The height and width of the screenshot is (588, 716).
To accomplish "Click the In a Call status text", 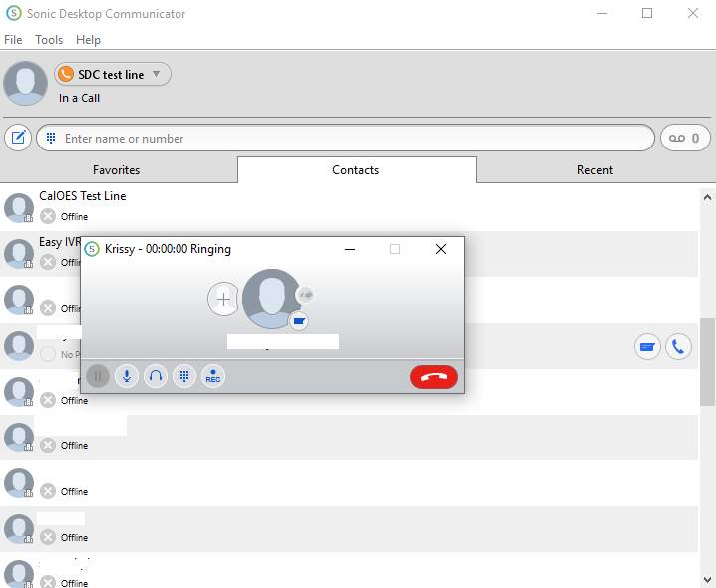I will point(79,98).
